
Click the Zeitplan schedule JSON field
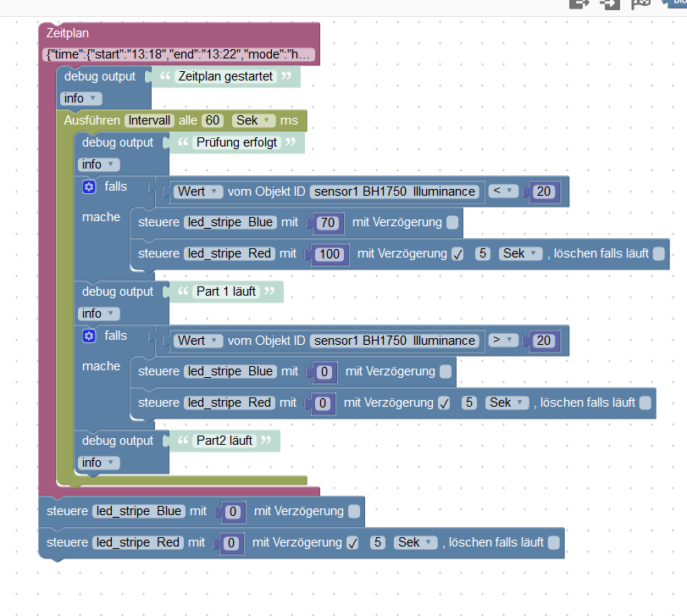(179, 54)
